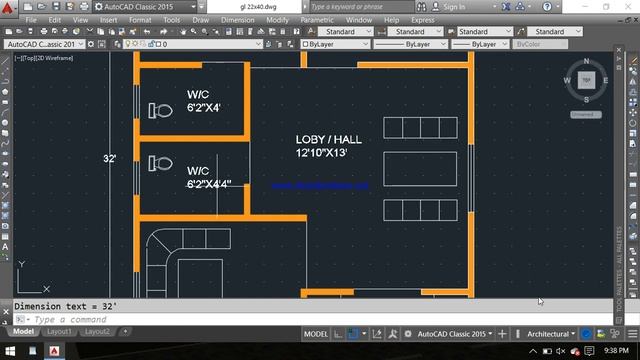Click the Save icon in quick access bar
The height and width of the screenshot is (360, 640).
click(56, 7)
